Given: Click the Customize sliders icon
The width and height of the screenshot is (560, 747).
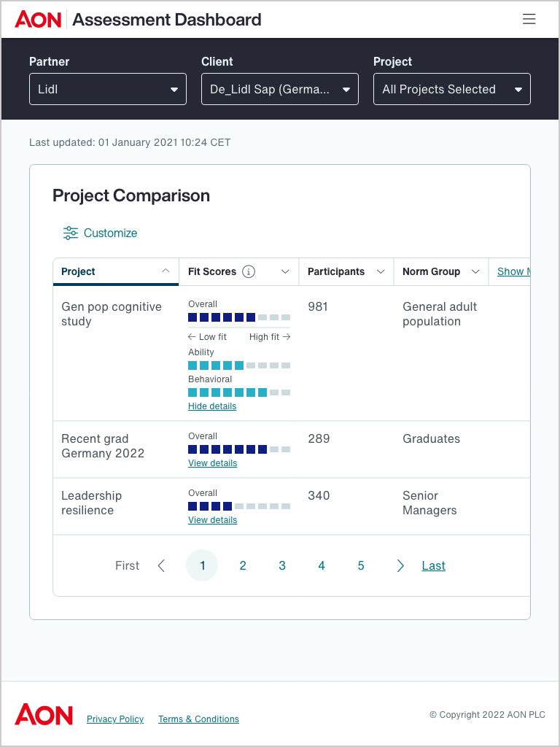Looking at the screenshot, I should click(71, 233).
